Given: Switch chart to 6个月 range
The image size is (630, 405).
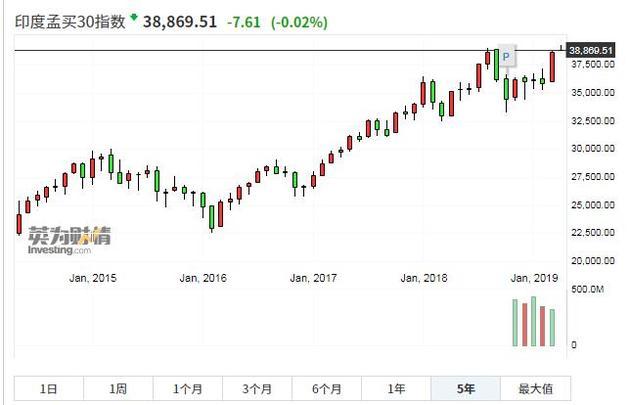Looking at the screenshot, I should pos(327,389).
